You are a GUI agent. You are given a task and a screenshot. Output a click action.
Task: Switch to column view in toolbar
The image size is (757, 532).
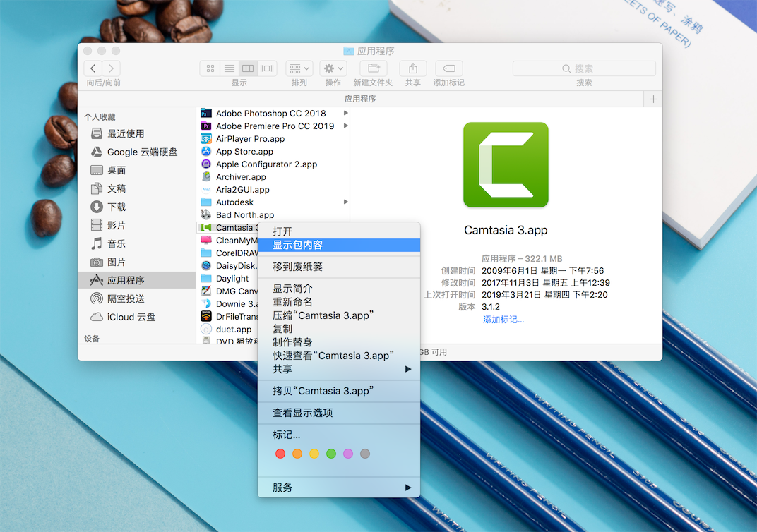click(248, 68)
